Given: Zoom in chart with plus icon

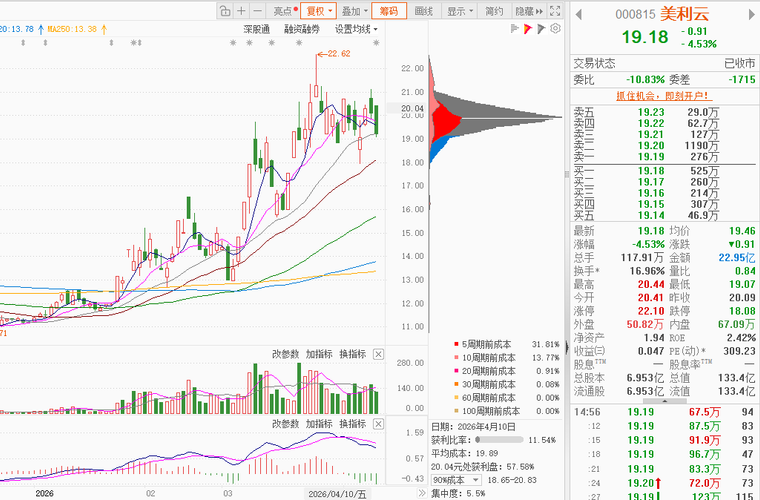Looking at the screenshot, I should tap(241, 11).
